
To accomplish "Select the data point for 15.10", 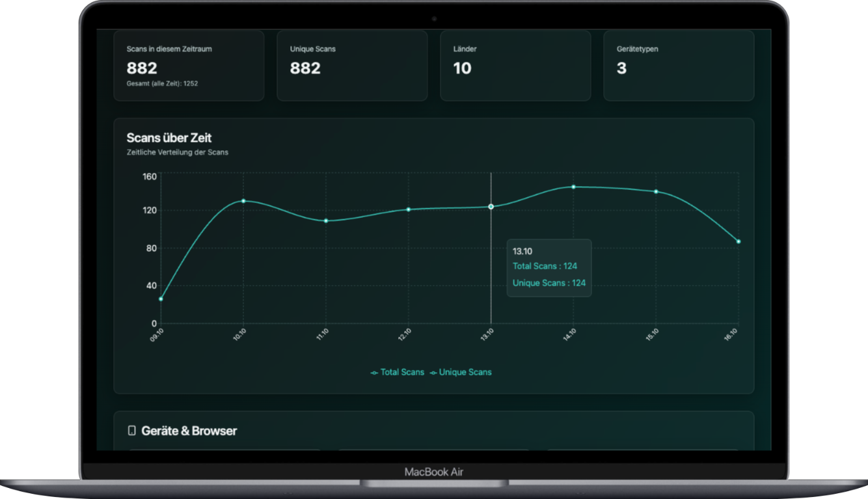I will click(656, 191).
